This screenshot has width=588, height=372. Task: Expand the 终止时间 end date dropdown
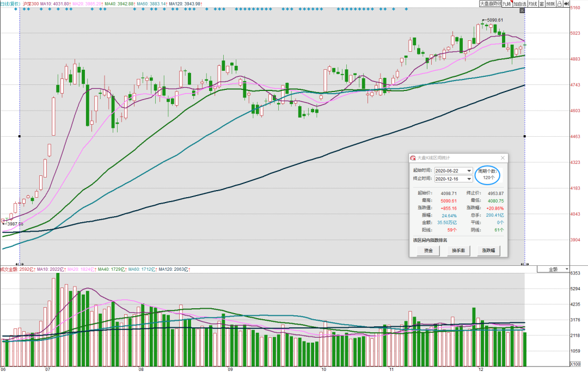coord(469,179)
